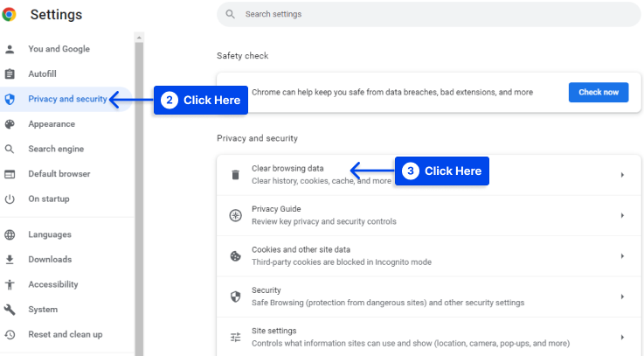The height and width of the screenshot is (356, 644).
Task: Expand the Clear browsing data row arrow
Action: pos(622,175)
